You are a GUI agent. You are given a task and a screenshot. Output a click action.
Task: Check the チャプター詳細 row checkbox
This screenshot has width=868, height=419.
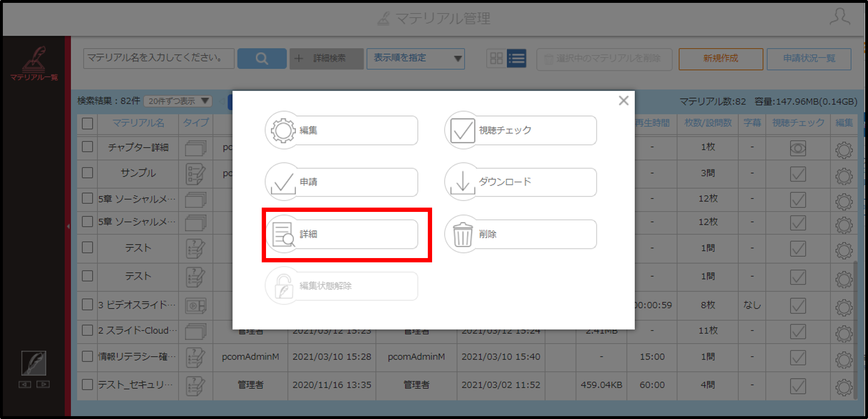(88, 147)
